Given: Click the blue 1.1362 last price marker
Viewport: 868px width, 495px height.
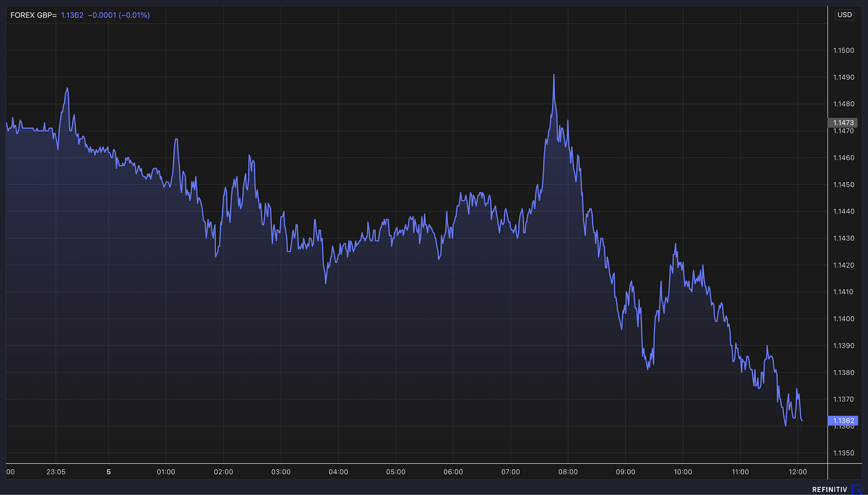Looking at the screenshot, I should point(843,421).
